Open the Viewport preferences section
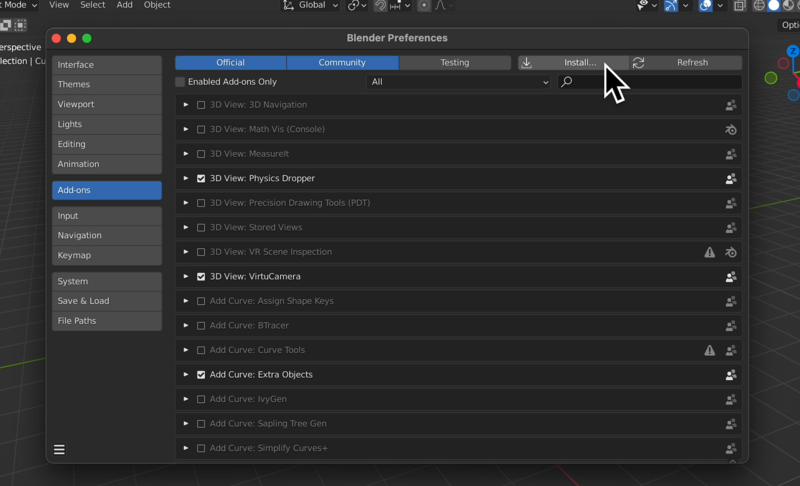Screen dimensions: 800x486 tap(107, 104)
